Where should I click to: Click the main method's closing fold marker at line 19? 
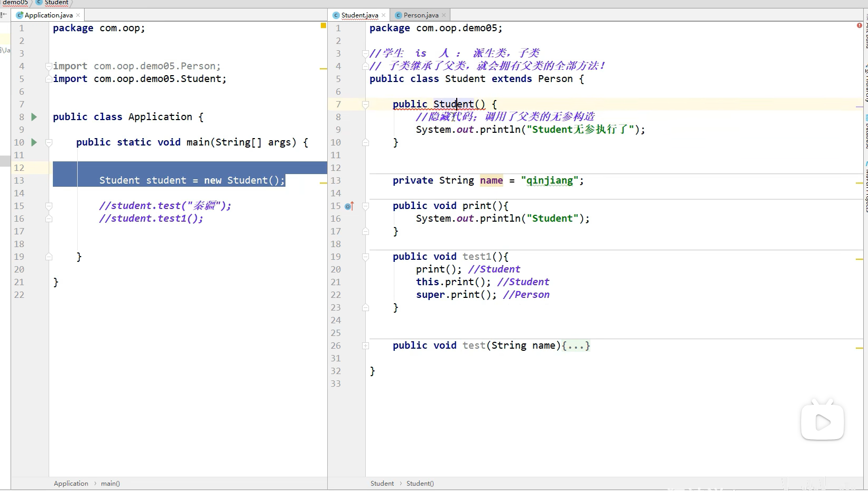(x=49, y=257)
